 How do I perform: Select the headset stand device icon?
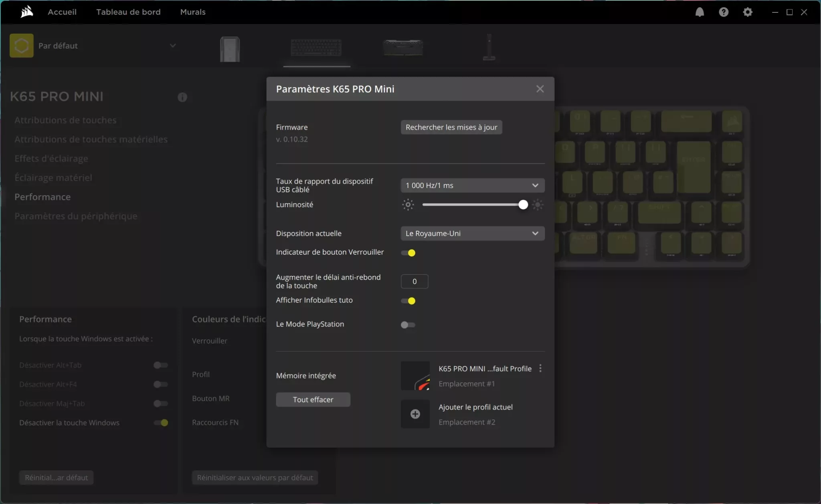click(489, 47)
